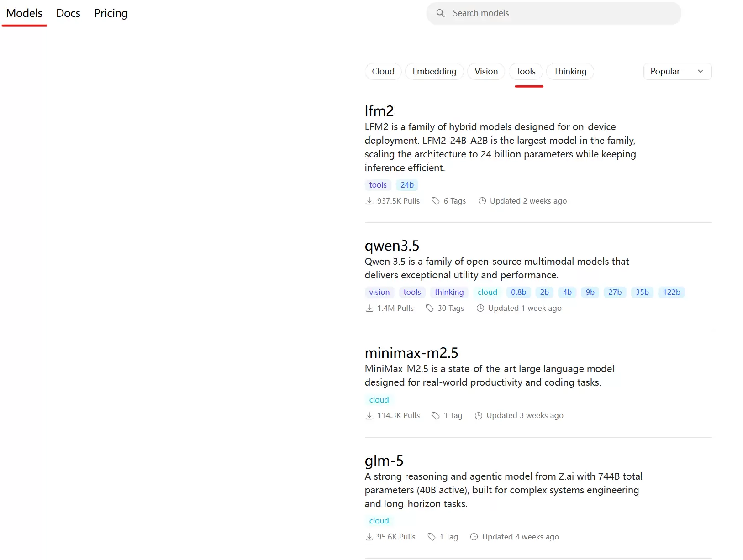Viewport: 743px width, 560px height.
Task: Disable the Tools filter chip
Action: [526, 72]
